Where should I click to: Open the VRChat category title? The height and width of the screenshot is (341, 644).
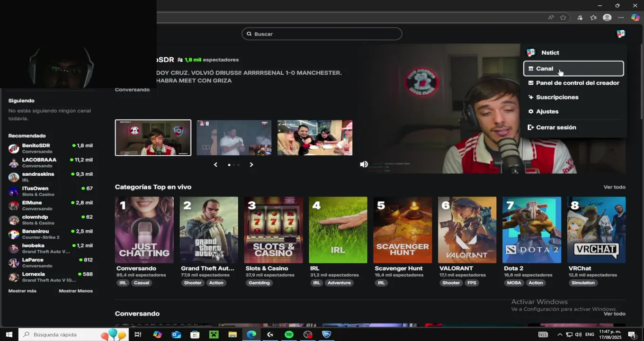coord(580,268)
